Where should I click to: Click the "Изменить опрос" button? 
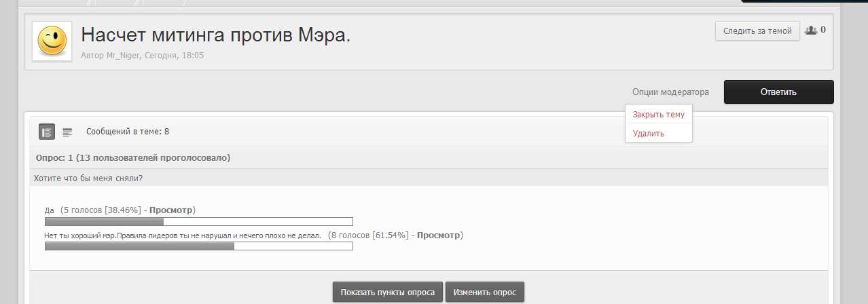point(485,292)
